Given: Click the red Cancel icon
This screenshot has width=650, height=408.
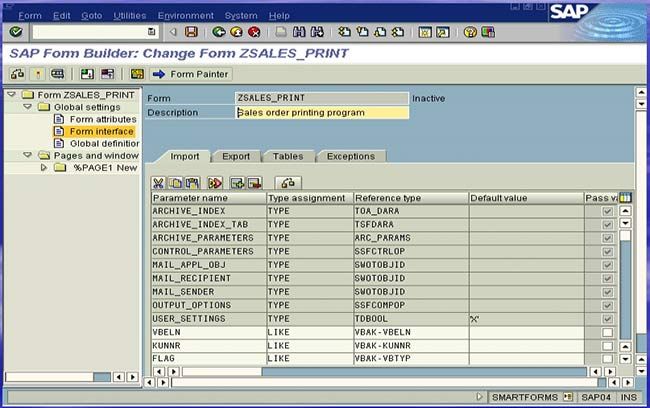Looking at the screenshot, I should tap(254, 32).
